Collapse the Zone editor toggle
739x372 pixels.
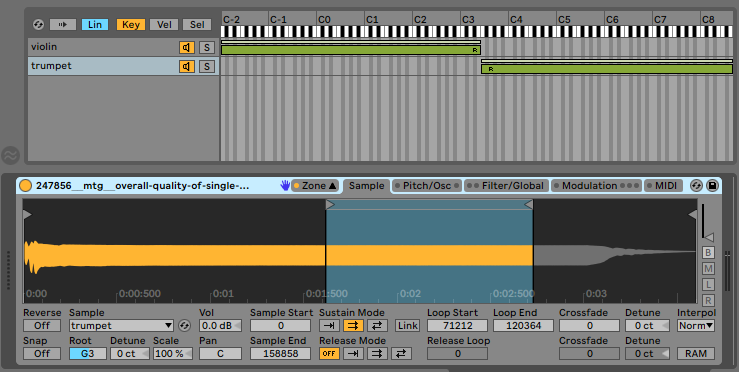coord(315,186)
